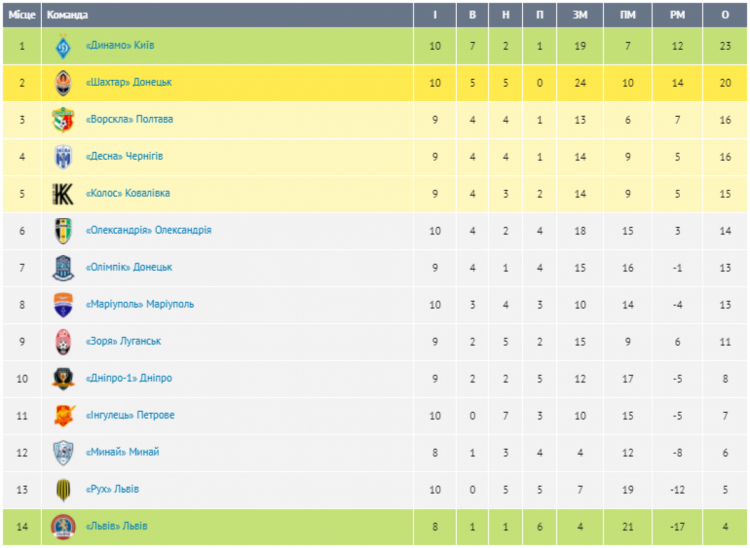Open the Vorskla Poltava crest icon
Screen dimensions: 750x548
pyautogui.click(x=63, y=120)
